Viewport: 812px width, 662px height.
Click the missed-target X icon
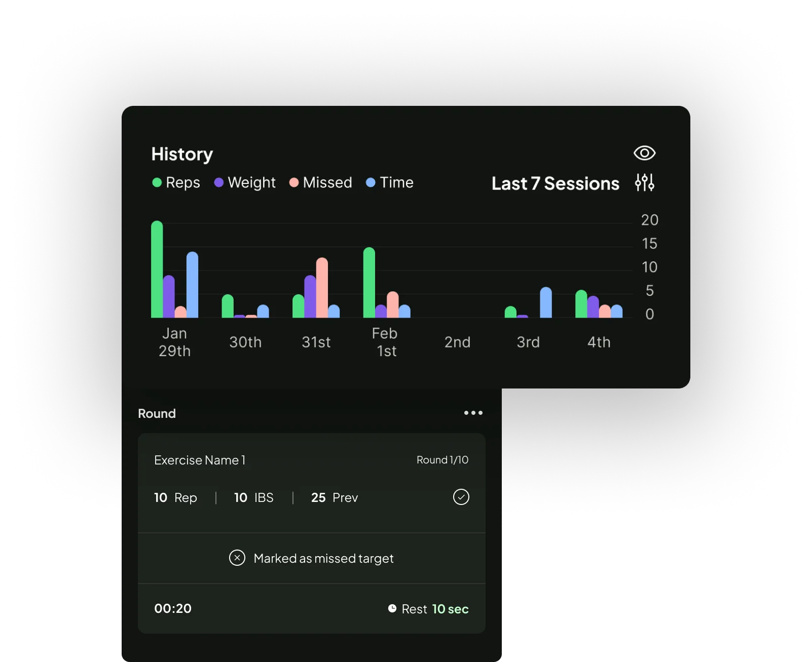pyautogui.click(x=236, y=558)
